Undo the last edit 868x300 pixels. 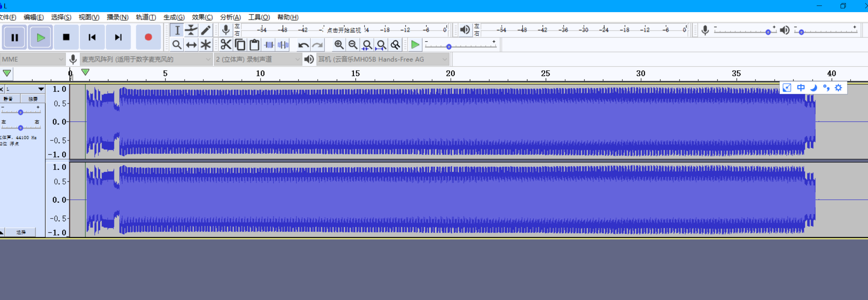(x=304, y=45)
